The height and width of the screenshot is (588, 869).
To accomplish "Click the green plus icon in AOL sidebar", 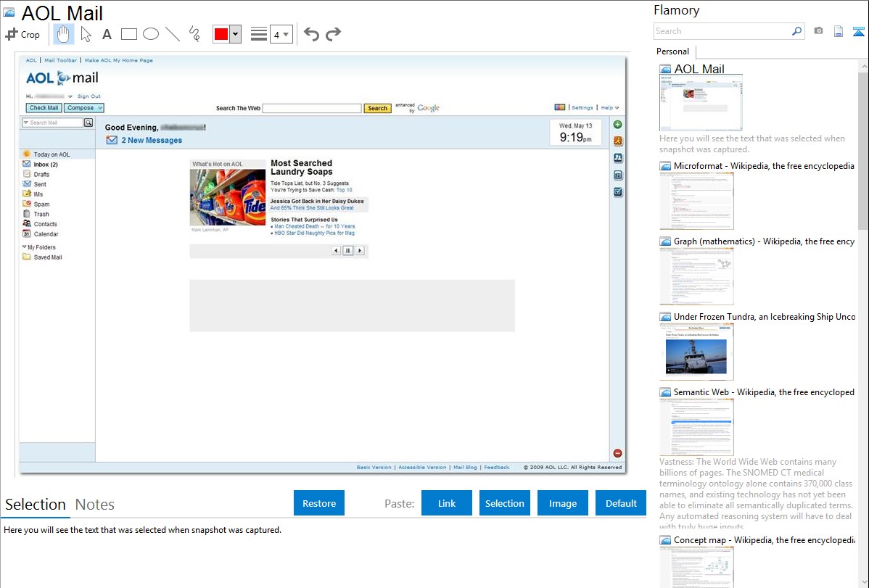I will (x=618, y=125).
